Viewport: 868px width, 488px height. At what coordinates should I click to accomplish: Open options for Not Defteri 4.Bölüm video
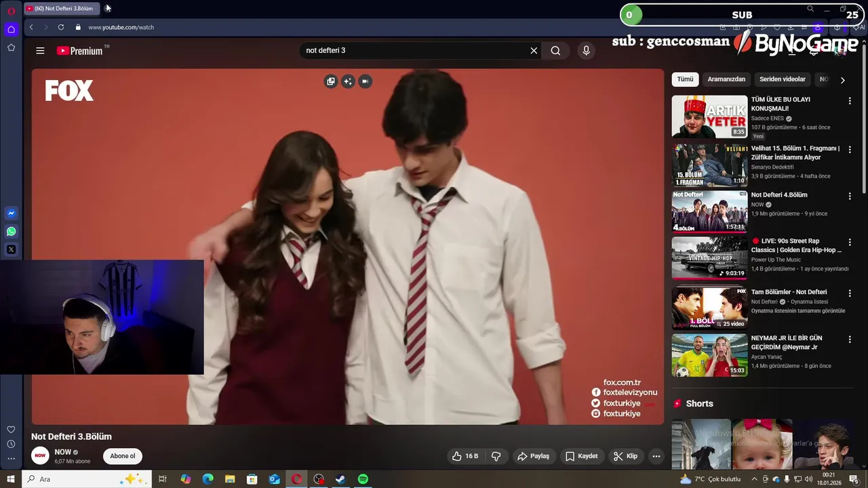850,196
